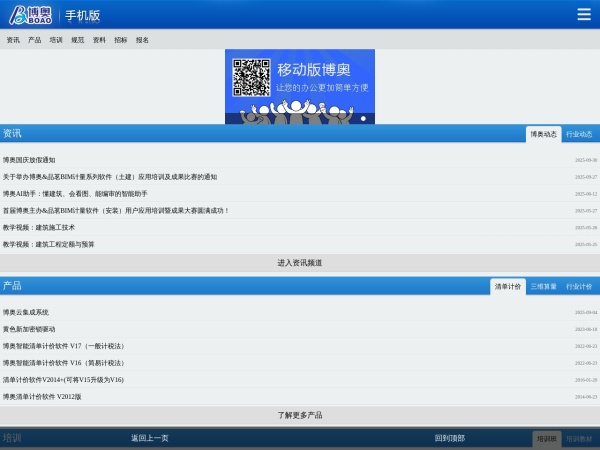Open the 产品 nav item
This screenshot has height=450, width=600.
(x=34, y=40)
